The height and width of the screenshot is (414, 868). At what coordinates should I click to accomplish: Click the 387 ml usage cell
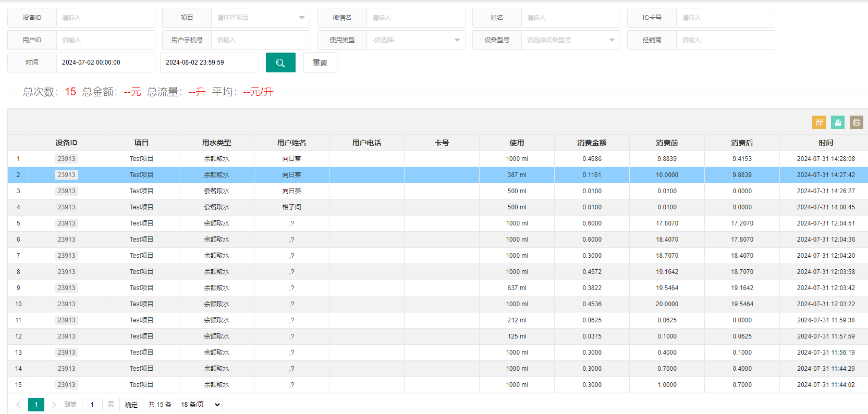[517, 175]
